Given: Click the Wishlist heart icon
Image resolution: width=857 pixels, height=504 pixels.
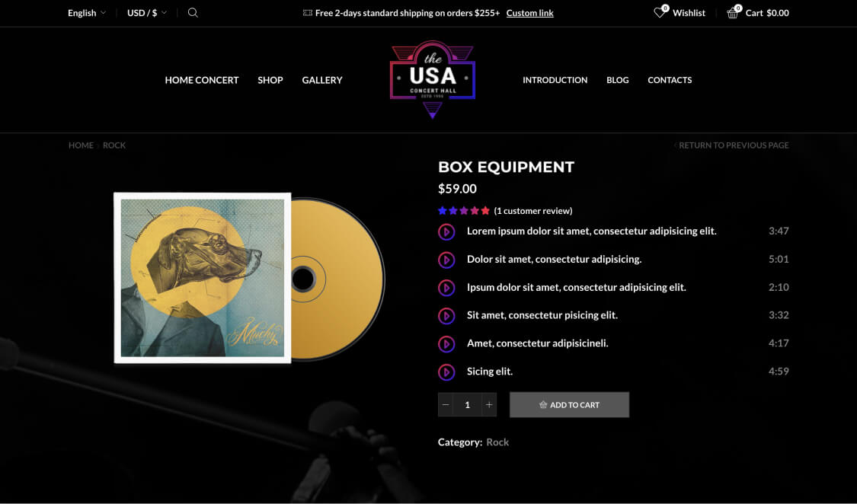Looking at the screenshot, I should (x=660, y=12).
